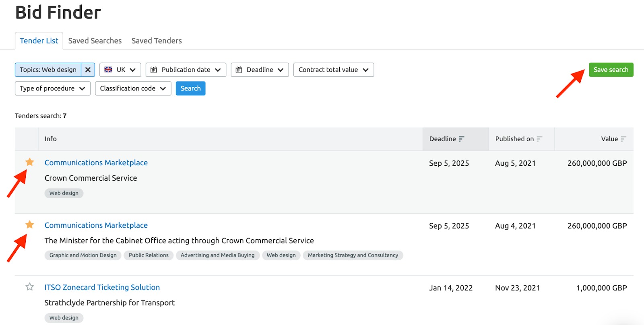The image size is (644, 325).
Task: Click the green Save search button
Action: [x=611, y=70]
